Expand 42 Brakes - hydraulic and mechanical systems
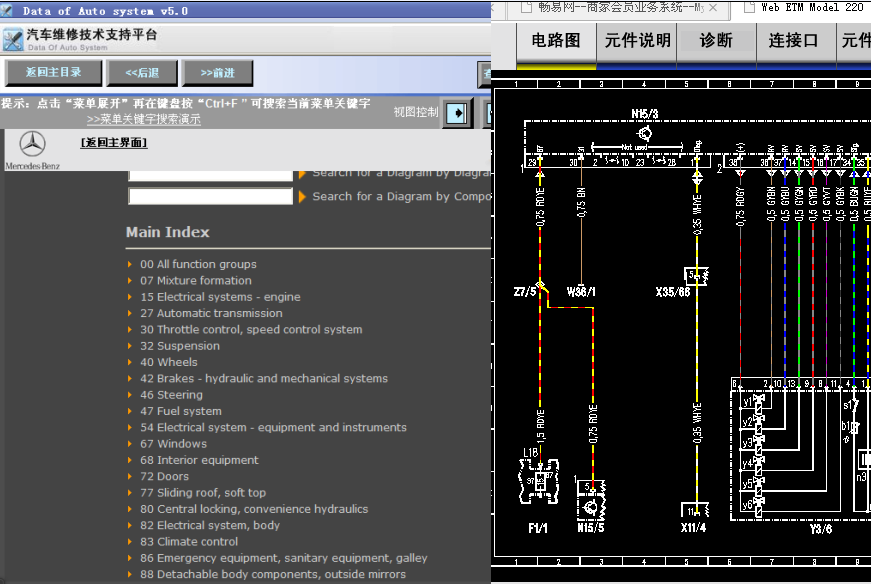The image size is (871, 584). [x=263, y=378]
